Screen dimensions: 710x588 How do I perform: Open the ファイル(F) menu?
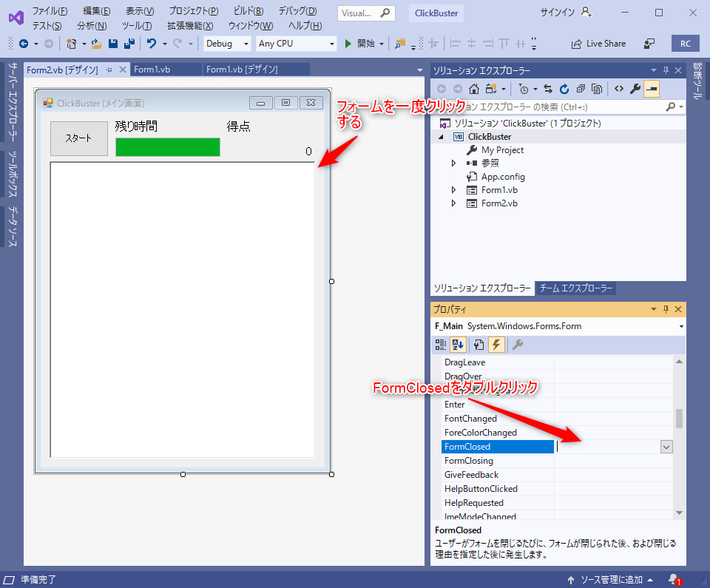pos(50,11)
